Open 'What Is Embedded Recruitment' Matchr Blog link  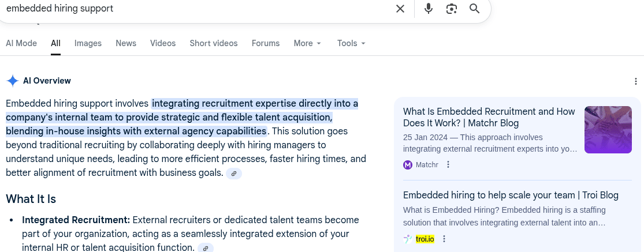click(x=489, y=117)
